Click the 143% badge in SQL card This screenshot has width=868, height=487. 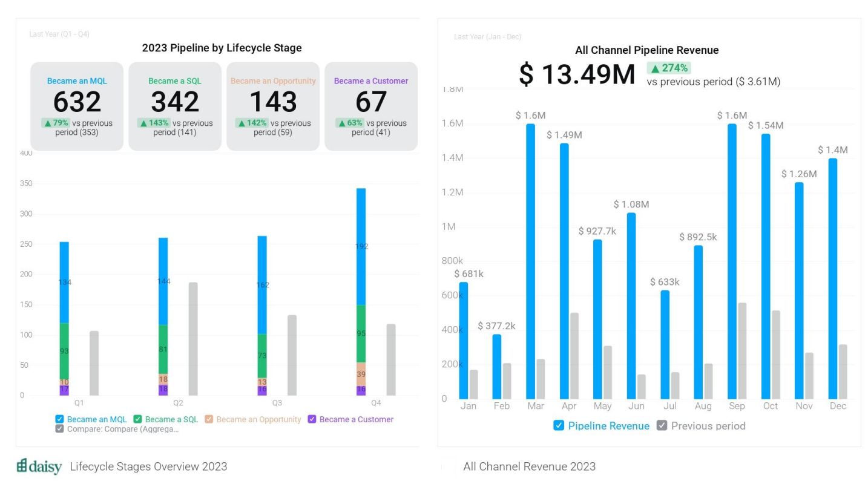[154, 123]
